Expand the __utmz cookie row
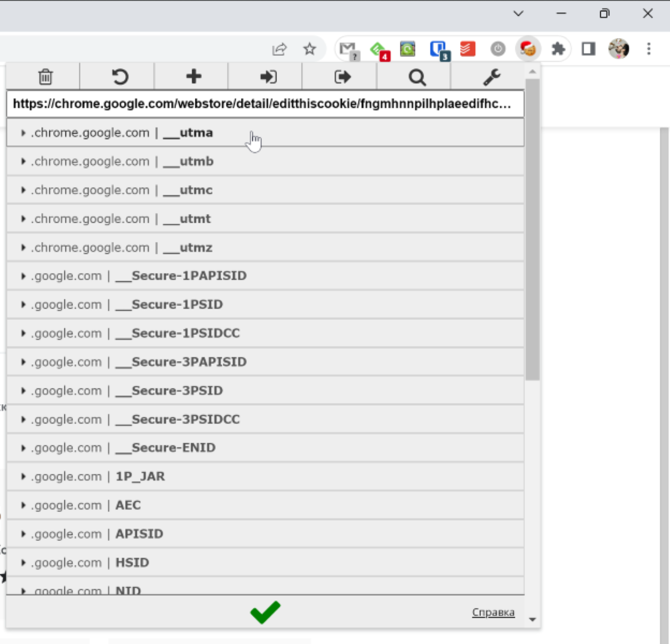Image resolution: width=670 pixels, height=644 pixels. coord(265,247)
